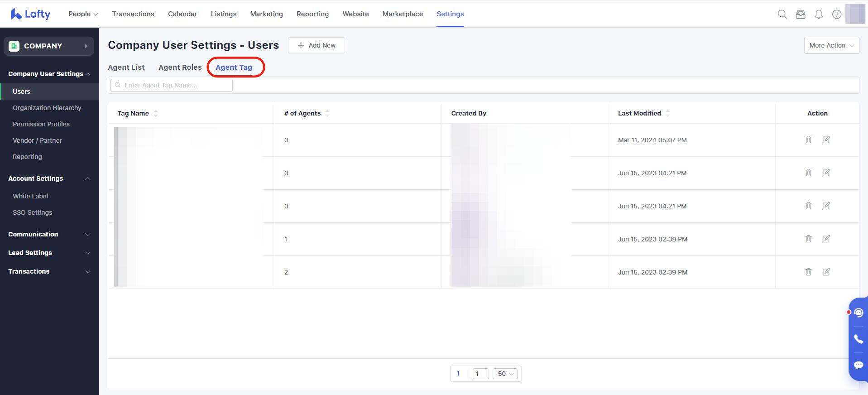Sort by Last Modified column
Image resolution: width=868 pixels, height=395 pixels.
[668, 113]
